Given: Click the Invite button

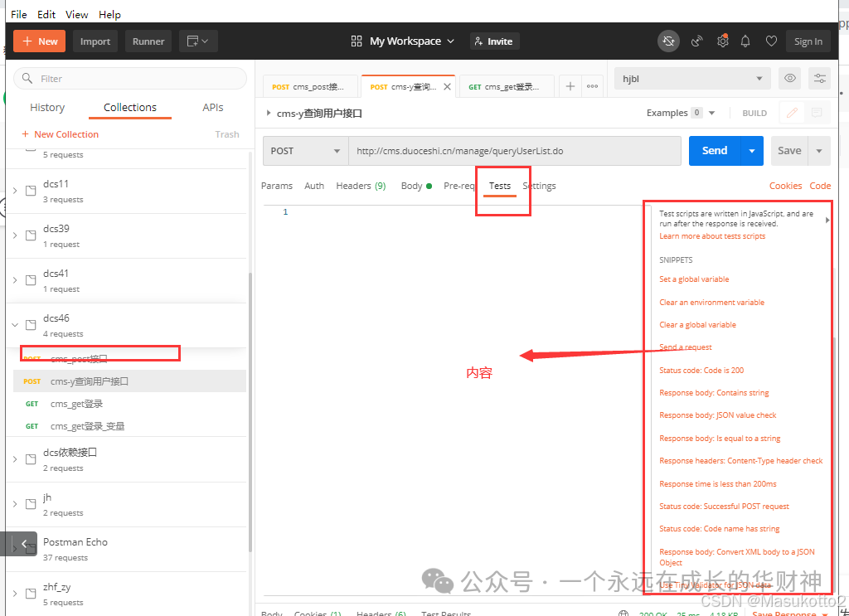Looking at the screenshot, I should 495,41.
